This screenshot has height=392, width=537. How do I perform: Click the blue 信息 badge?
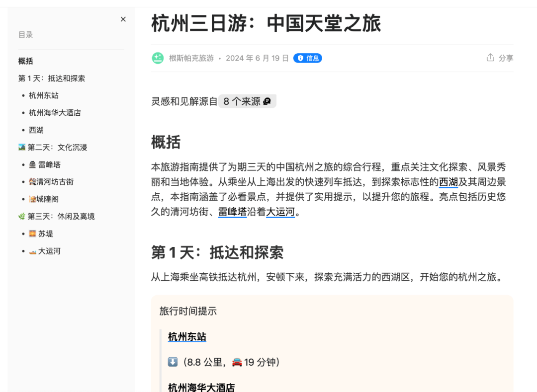[307, 58]
